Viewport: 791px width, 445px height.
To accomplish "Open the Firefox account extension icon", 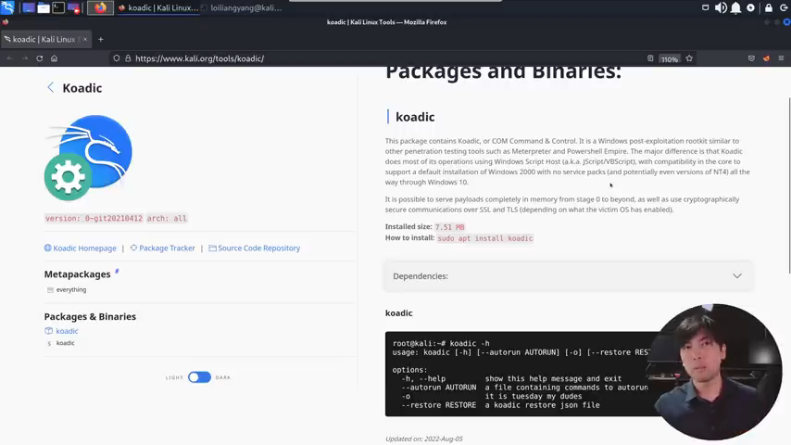I will [x=766, y=59].
